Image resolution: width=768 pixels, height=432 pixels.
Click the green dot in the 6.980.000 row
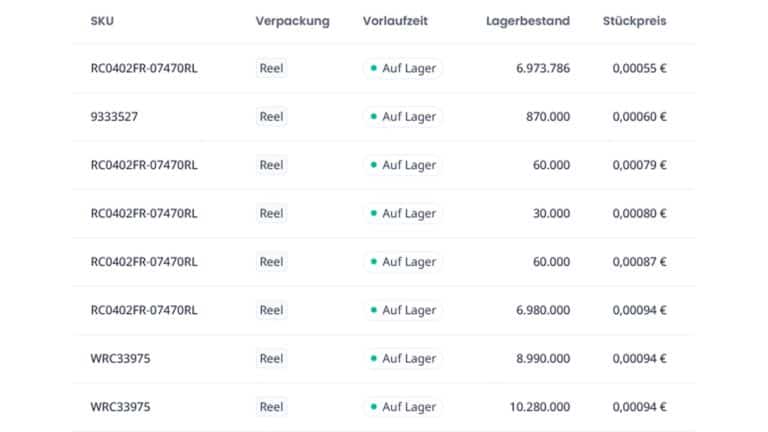[374, 310]
